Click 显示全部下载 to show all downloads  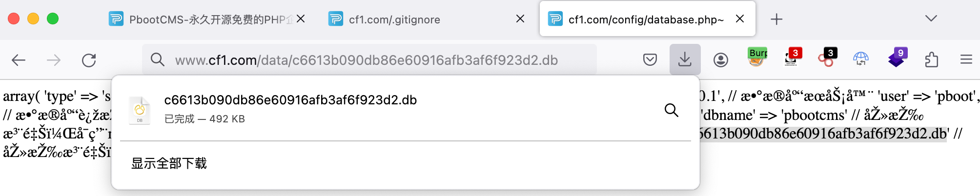(x=169, y=163)
